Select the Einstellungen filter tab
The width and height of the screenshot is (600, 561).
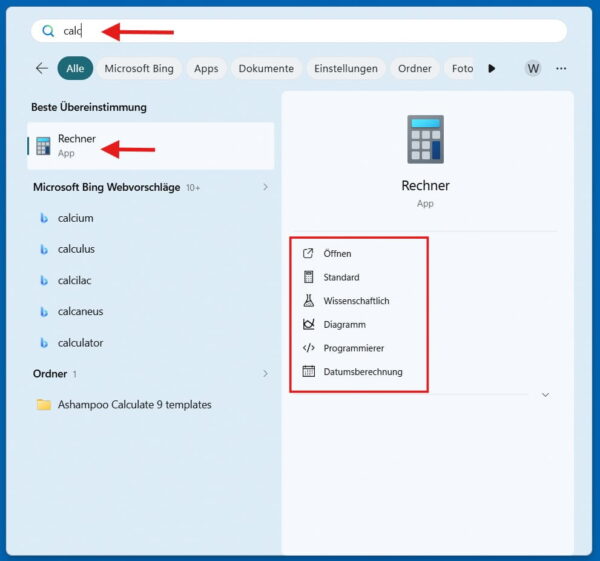click(x=346, y=68)
